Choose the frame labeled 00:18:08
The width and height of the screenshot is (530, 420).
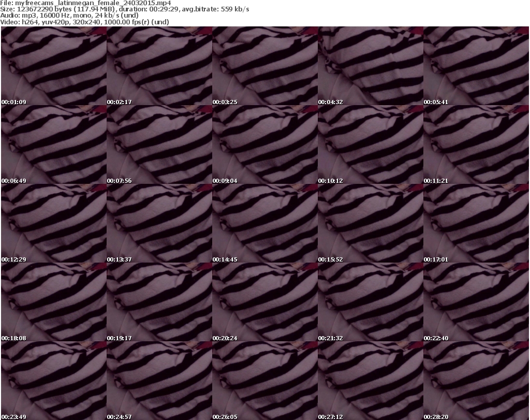pos(54,302)
